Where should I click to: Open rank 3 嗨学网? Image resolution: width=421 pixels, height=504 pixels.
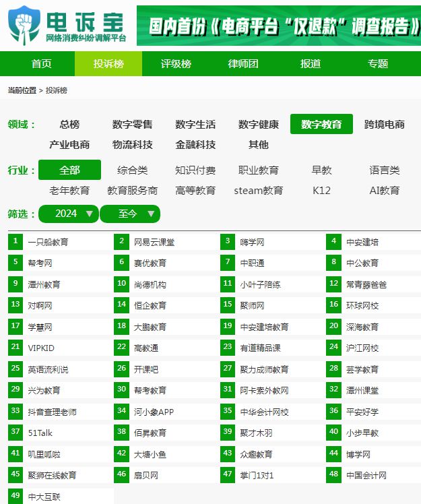click(253, 242)
